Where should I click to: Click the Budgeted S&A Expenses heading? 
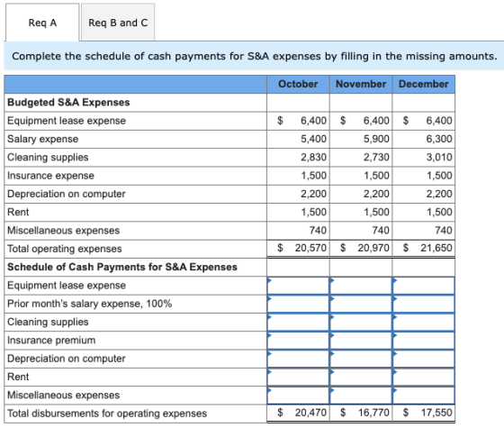tap(68, 103)
